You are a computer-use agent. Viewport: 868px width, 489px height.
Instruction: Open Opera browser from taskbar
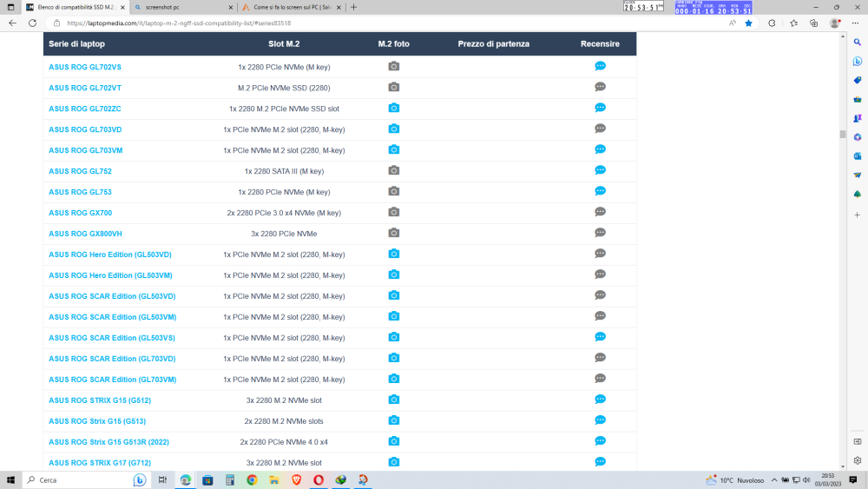(x=319, y=480)
